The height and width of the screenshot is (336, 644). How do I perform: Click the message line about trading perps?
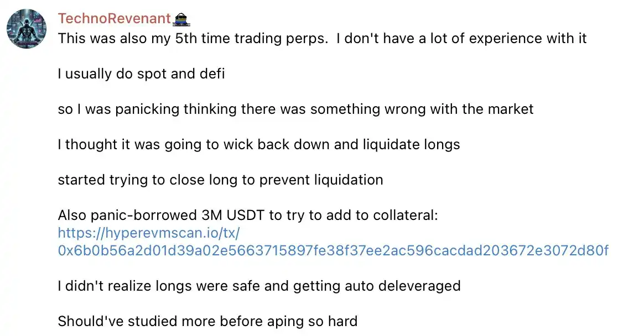[x=322, y=38]
